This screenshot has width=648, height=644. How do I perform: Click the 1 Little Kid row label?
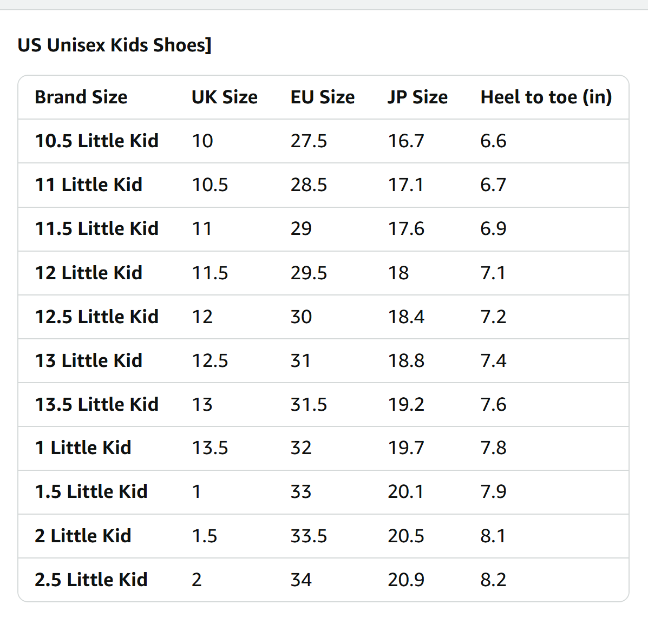[x=83, y=448]
